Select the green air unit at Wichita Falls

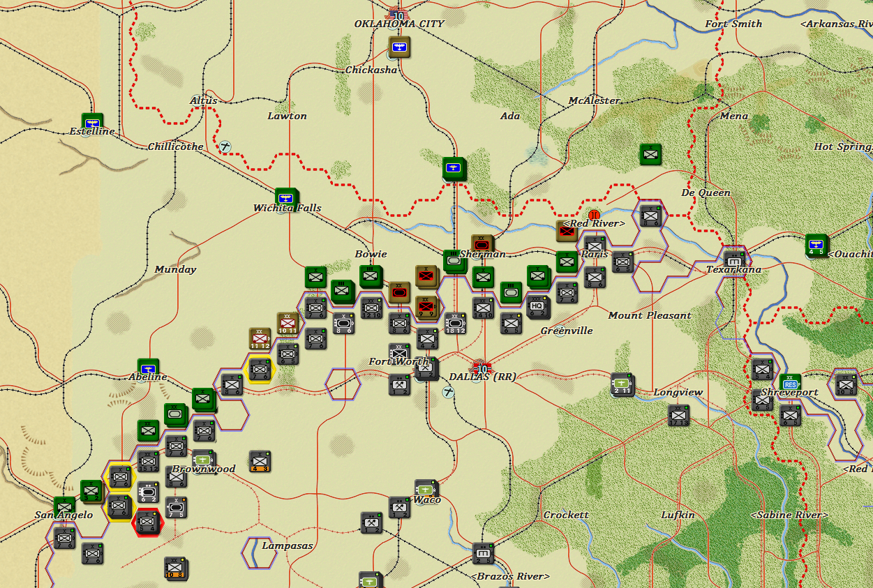286,199
